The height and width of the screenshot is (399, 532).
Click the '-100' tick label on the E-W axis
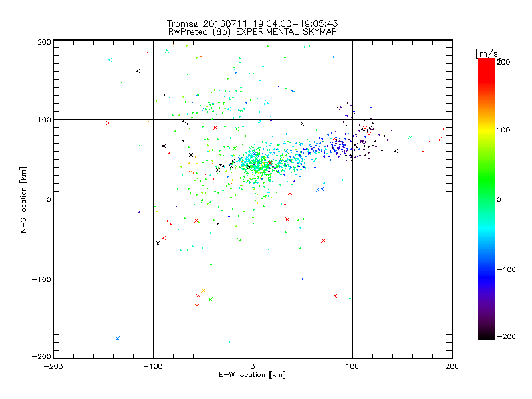coord(153,367)
